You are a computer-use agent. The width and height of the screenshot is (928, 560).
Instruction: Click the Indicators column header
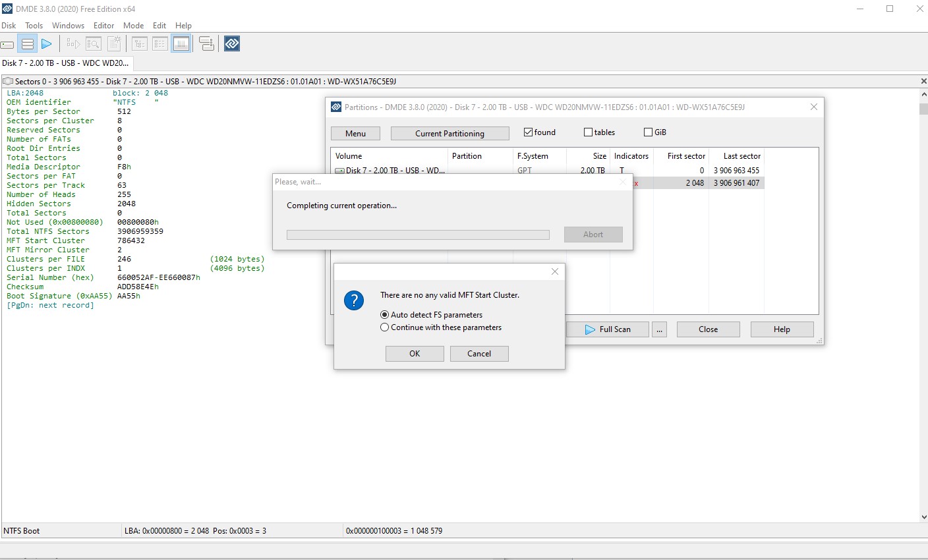(631, 156)
